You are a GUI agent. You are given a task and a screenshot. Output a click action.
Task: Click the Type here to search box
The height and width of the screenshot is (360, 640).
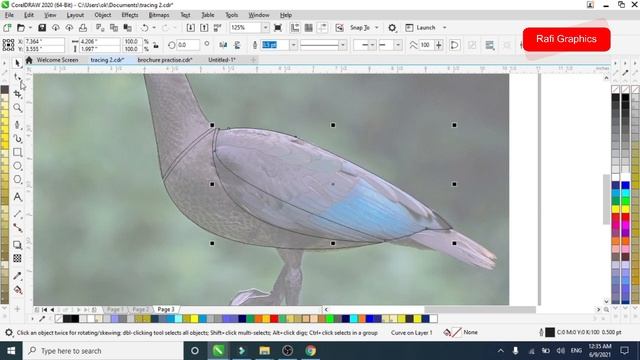[x=103, y=351]
